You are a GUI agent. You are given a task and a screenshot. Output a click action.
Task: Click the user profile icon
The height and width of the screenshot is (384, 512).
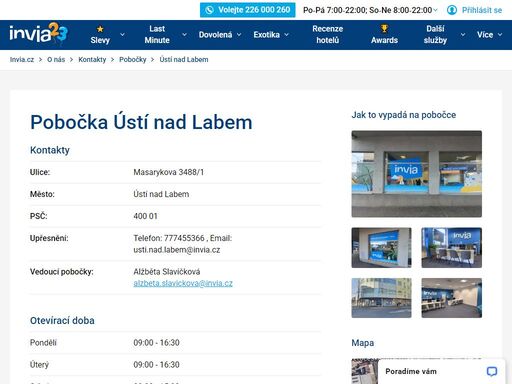coord(452,10)
